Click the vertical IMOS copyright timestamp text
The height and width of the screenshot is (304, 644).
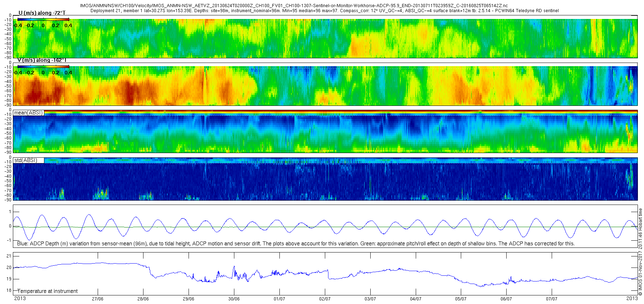click(640, 252)
